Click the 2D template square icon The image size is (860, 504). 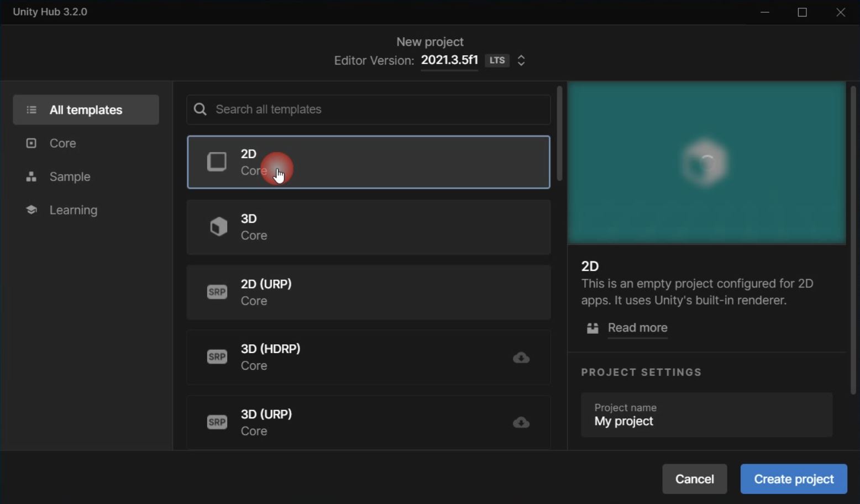click(217, 162)
